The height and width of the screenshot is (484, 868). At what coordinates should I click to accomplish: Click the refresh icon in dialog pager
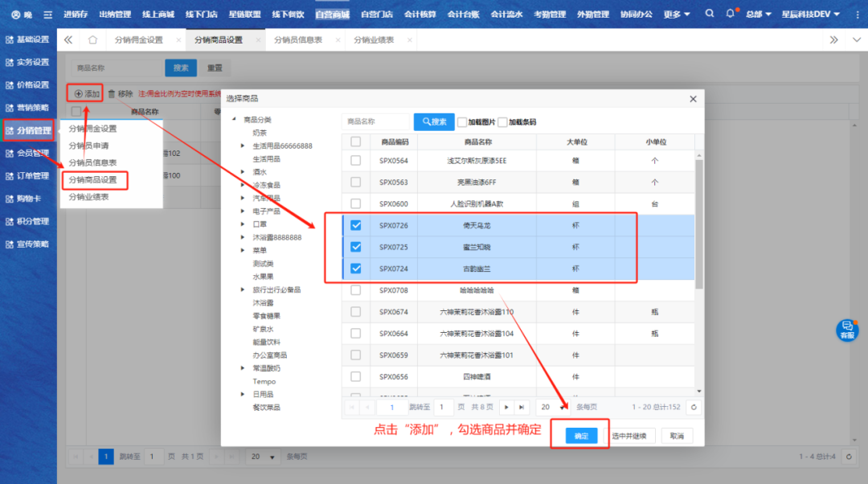tap(694, 407)
